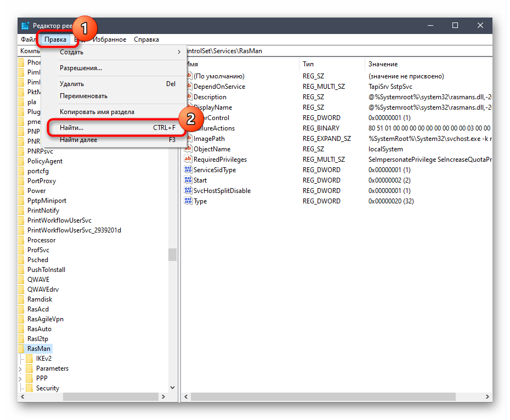Image resolution: width=510 pixels, height=420 pixels.
Task: Click the ImagePath value icon
Action: pyautogui.click(x=189, y=139)
